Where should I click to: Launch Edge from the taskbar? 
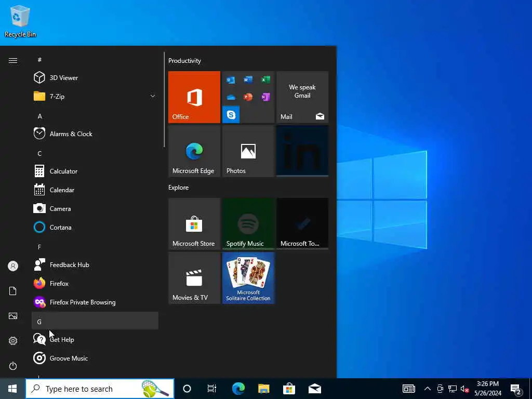pyautogui.click(x=238, y=389)
